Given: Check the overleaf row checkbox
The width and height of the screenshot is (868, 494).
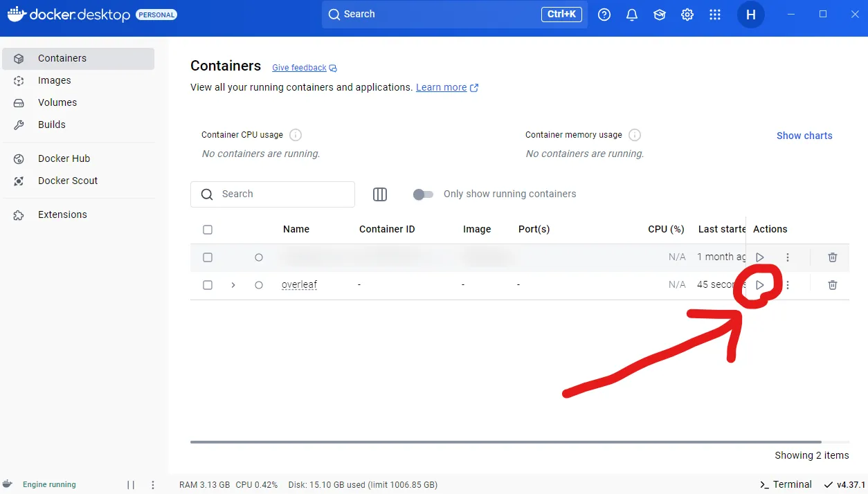Looking at the screenshot, I should click(x=208, y=285).
